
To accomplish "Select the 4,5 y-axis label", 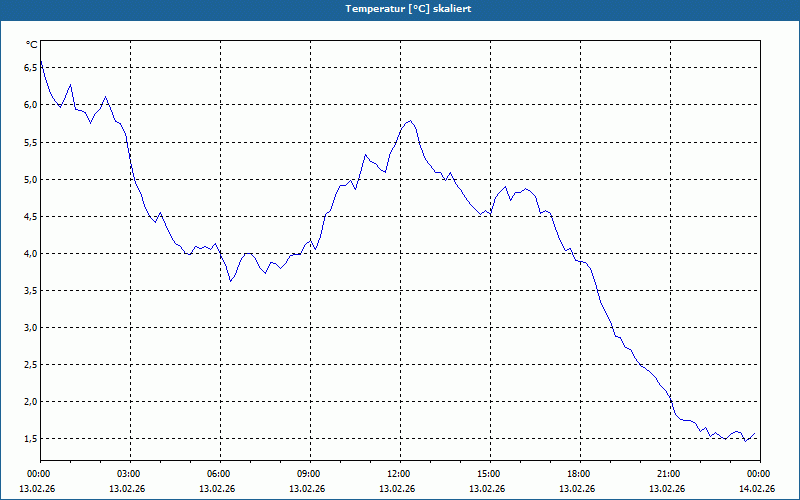I will tap(31, 216).
